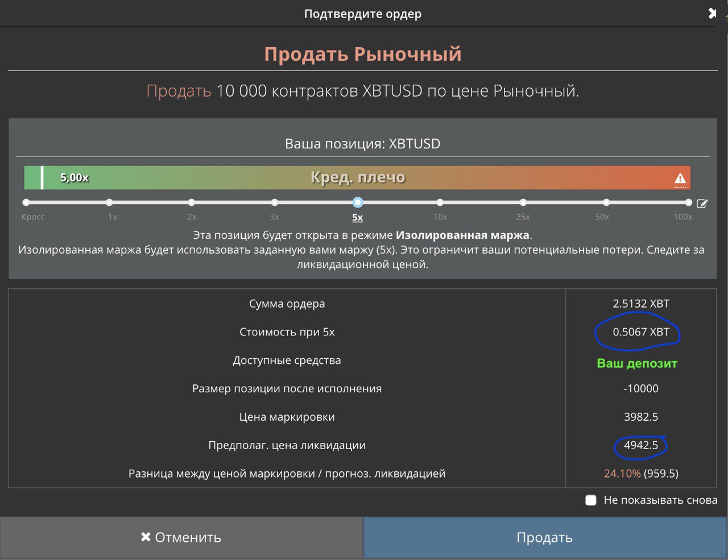Viewport: 728px width, 560px height.
Task: Select 2x leverage
Action: (192, 202)
